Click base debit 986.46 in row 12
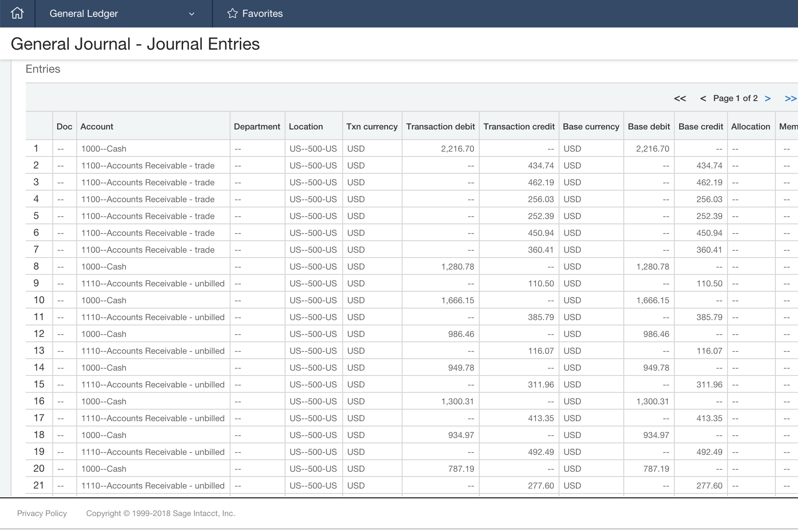Image resolution: width=798 pixels, height=532 pixels. click(656, 334)
